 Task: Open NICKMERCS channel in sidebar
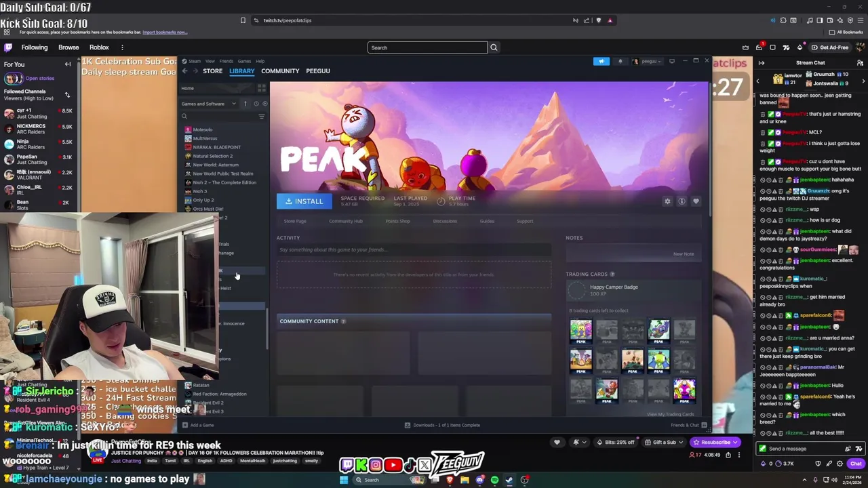(x=41, y=129)
